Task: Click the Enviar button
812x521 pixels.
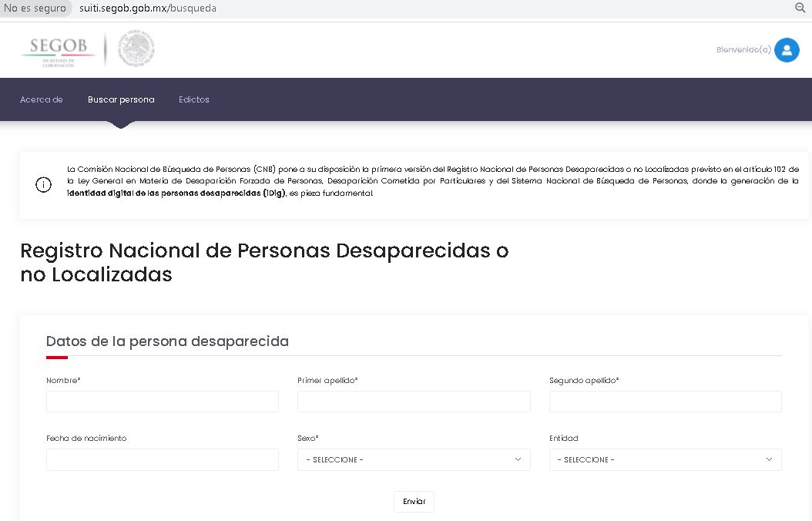Action: 414,501
